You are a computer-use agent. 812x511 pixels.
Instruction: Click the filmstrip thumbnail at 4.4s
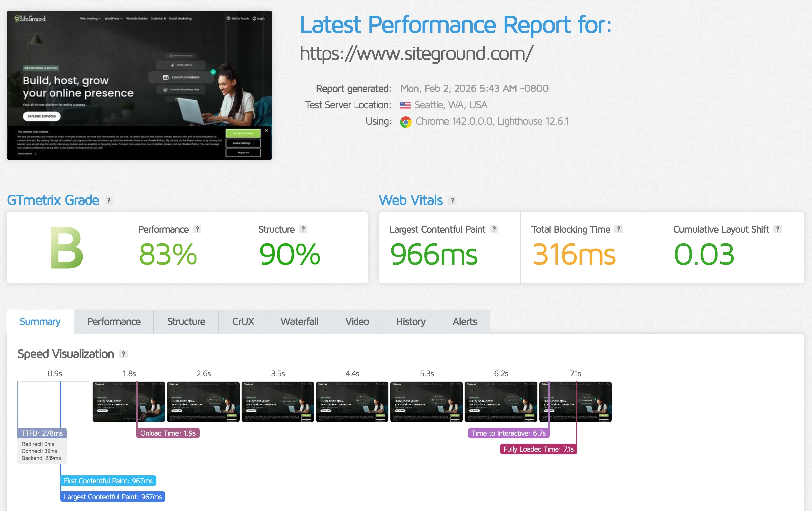point(352,402)
